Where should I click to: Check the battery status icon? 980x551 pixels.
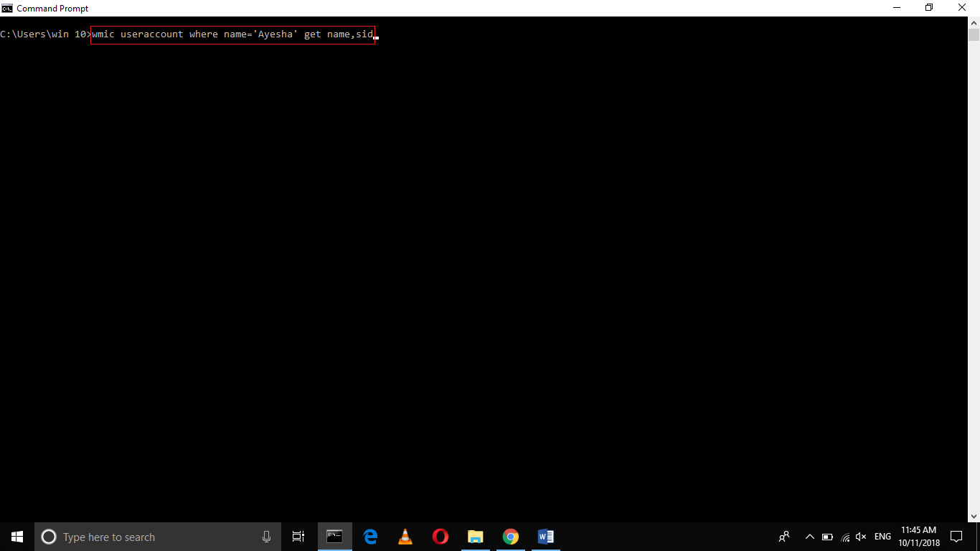pyautogui.click(x=827, y=536)
